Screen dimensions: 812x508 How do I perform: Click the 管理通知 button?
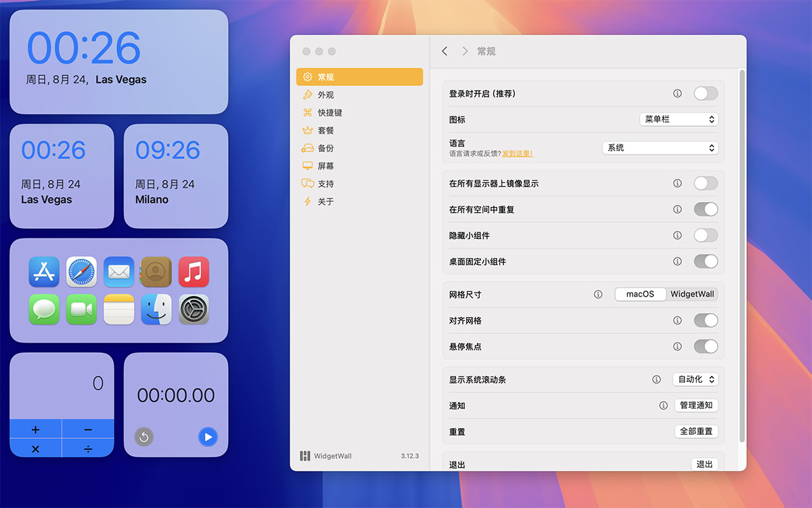[x=696, y=405]
